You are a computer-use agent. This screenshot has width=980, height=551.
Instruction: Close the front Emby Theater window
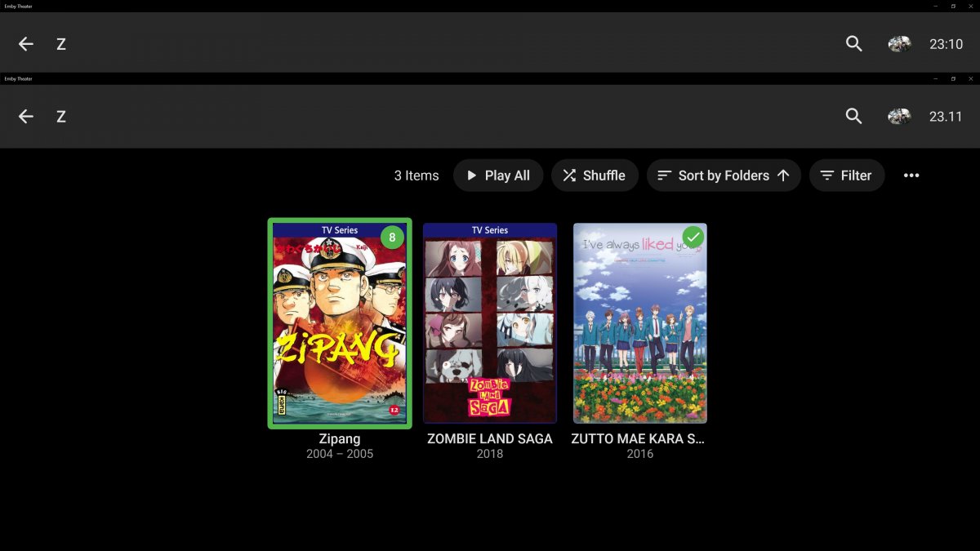(971, 78)
